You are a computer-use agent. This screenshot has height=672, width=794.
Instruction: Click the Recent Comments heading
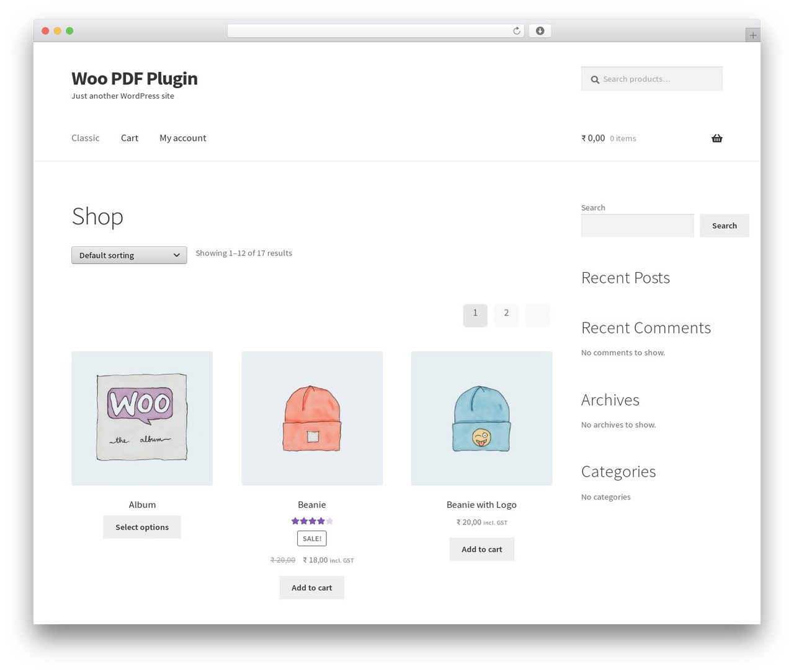point(646,328)
